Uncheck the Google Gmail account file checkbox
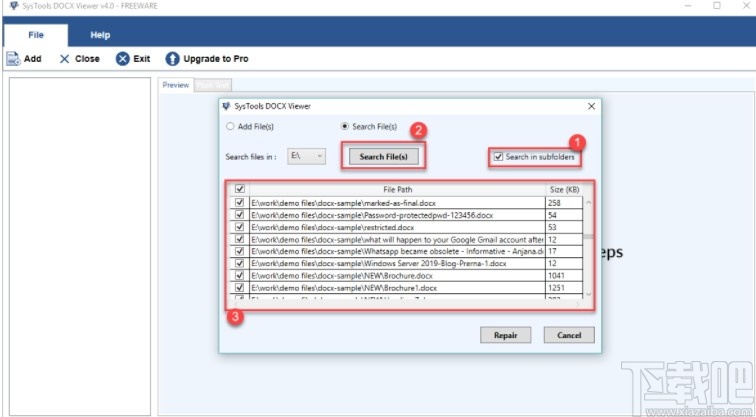Viewport: 756px width, 417px height. tap(239, 239)
